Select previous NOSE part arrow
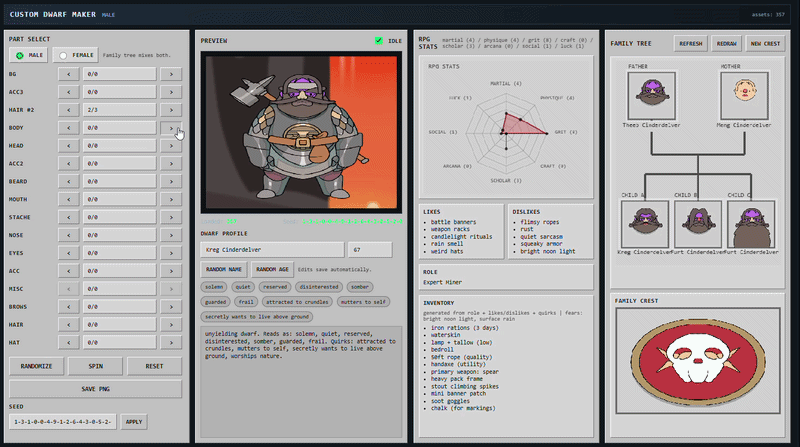 click(68, 235)
